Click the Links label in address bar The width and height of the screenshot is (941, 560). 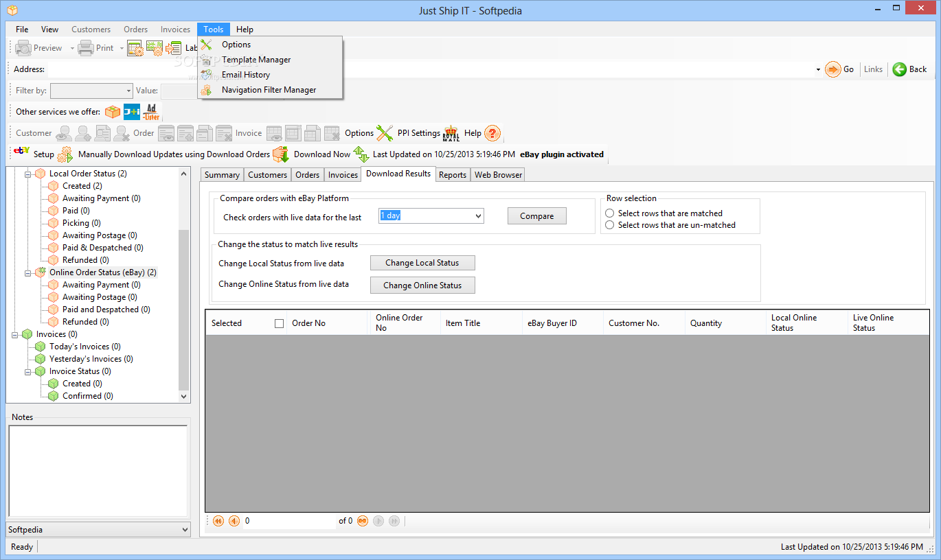pos(873,69)
